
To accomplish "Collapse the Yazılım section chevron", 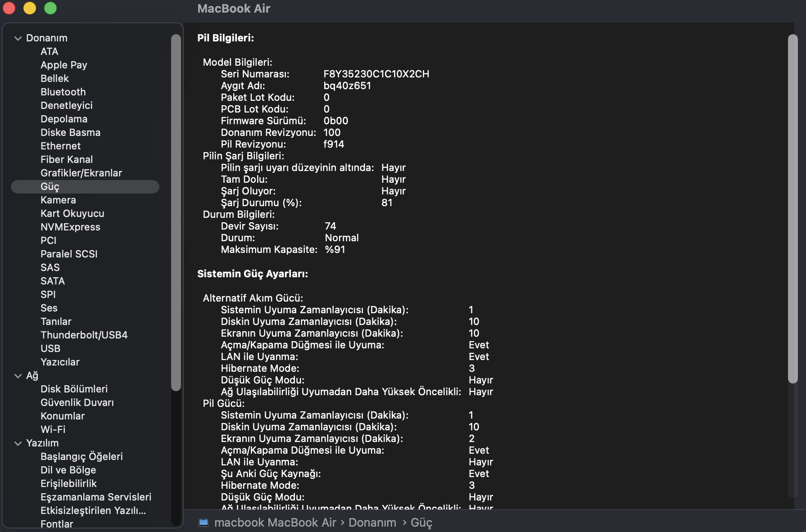I will pos(18,443).
